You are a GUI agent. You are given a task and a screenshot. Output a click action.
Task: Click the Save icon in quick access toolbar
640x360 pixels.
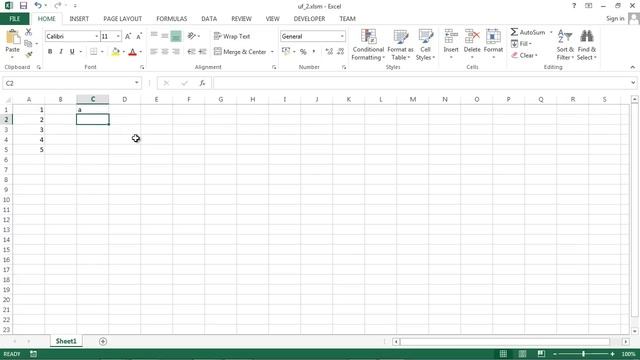[x=23, y=6]
